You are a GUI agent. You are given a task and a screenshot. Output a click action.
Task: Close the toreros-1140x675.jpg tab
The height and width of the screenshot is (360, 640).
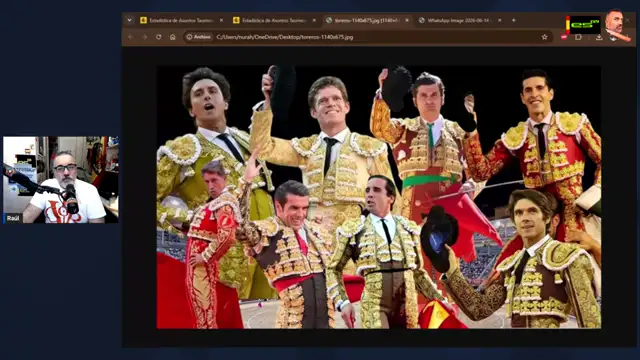pyautogui.click(x=407, y=20)
